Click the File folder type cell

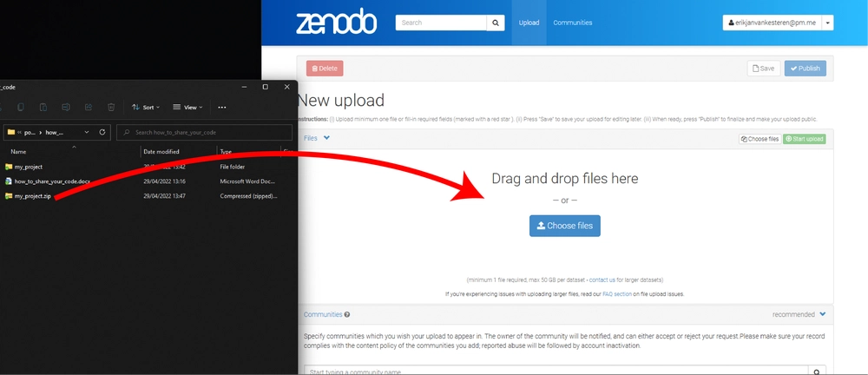click(233, 167)
